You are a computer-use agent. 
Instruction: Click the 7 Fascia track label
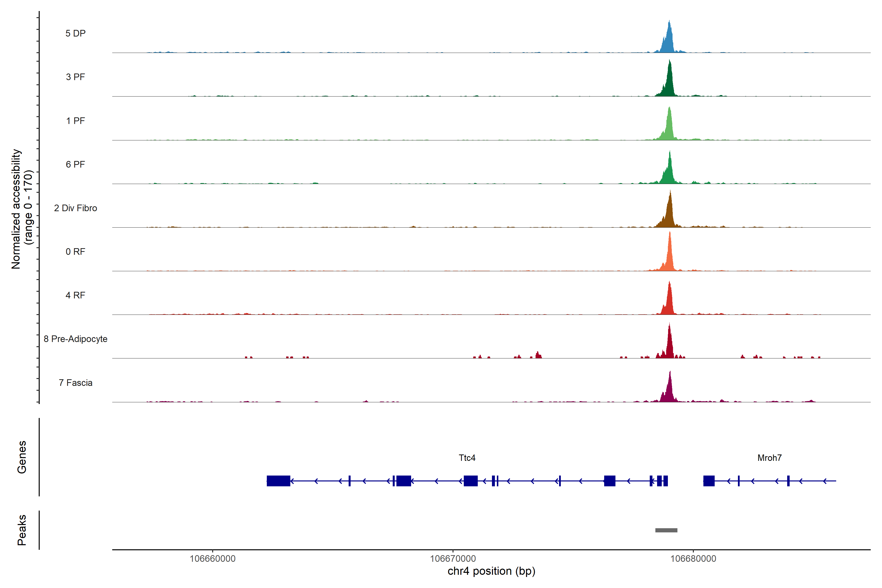click(x=75, y=383)
